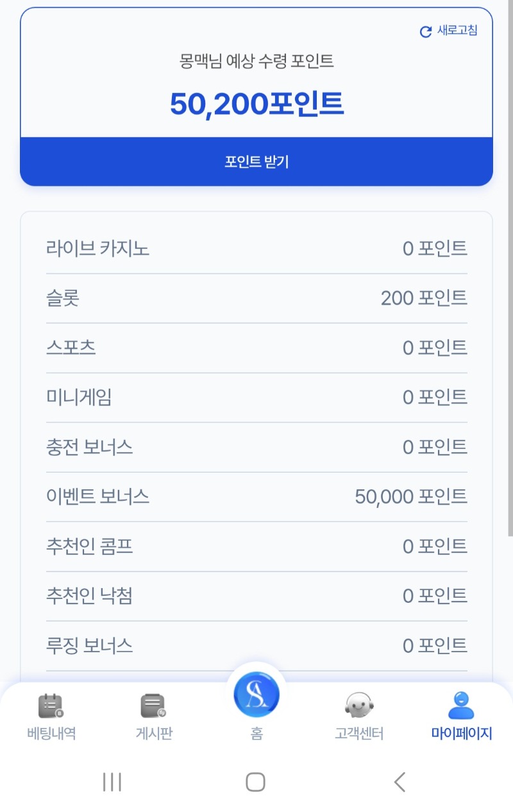Click the 새로고침 text link

[x=457, y=31]
